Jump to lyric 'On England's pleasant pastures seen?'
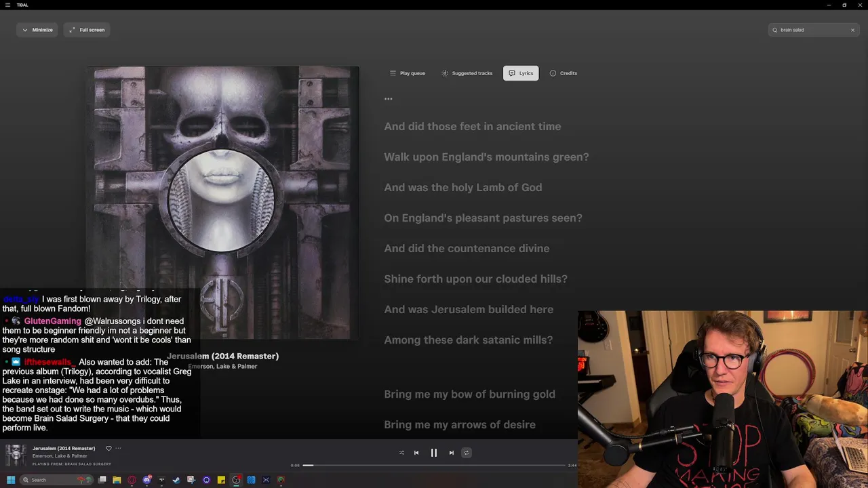The height and width of the screenshot is (488, 868). click(484, 218)
